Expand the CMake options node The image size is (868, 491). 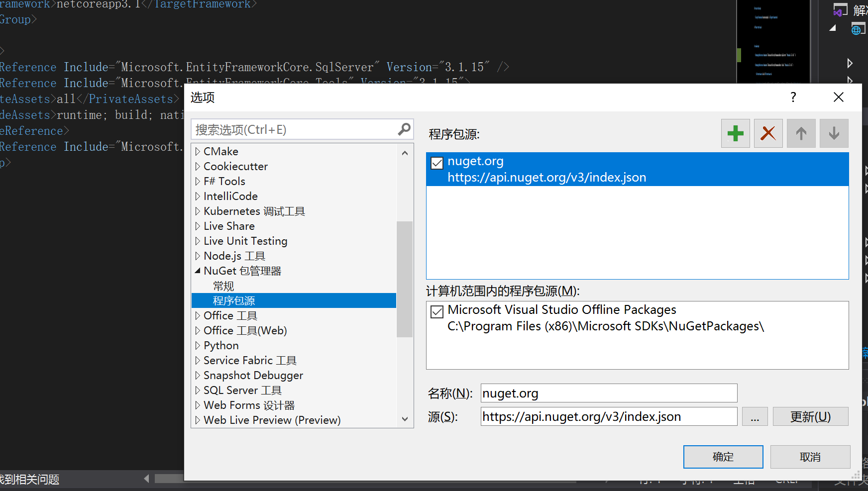(197, 151)
